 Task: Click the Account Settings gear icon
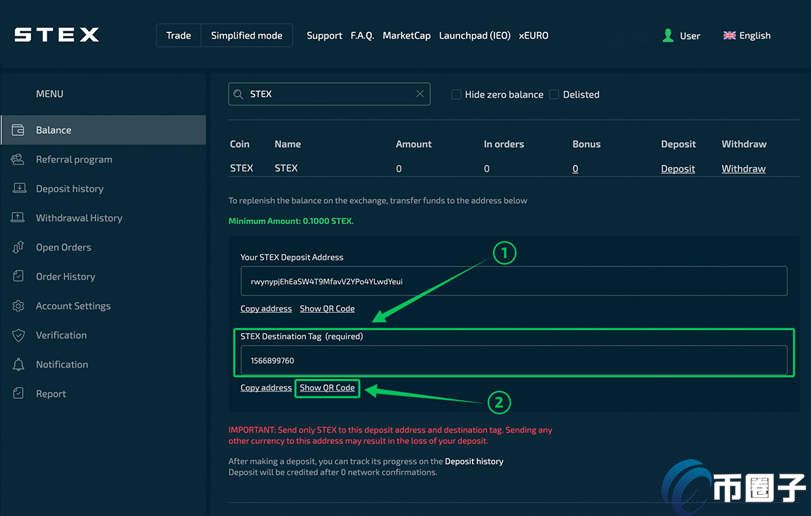(x=18, y=306)
